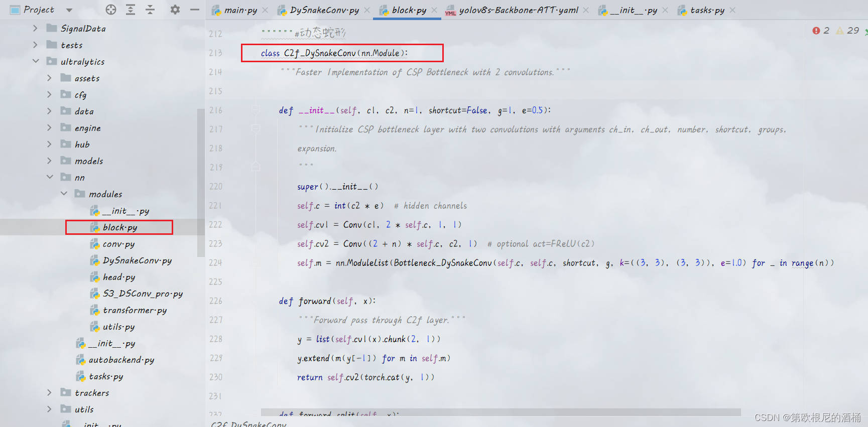Fold the docstring at line 217
The width and height of the screenshot is (868, 427).
[x=256, y=129]
